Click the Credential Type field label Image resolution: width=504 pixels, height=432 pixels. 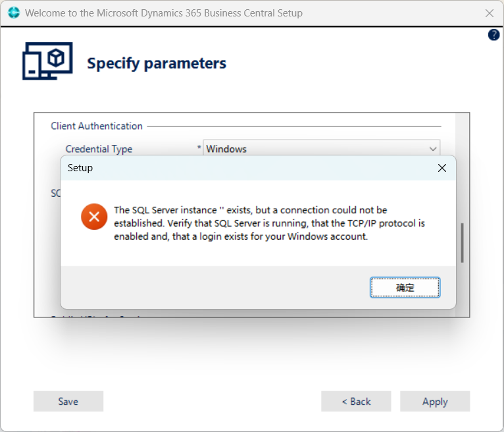pos(99,149)
